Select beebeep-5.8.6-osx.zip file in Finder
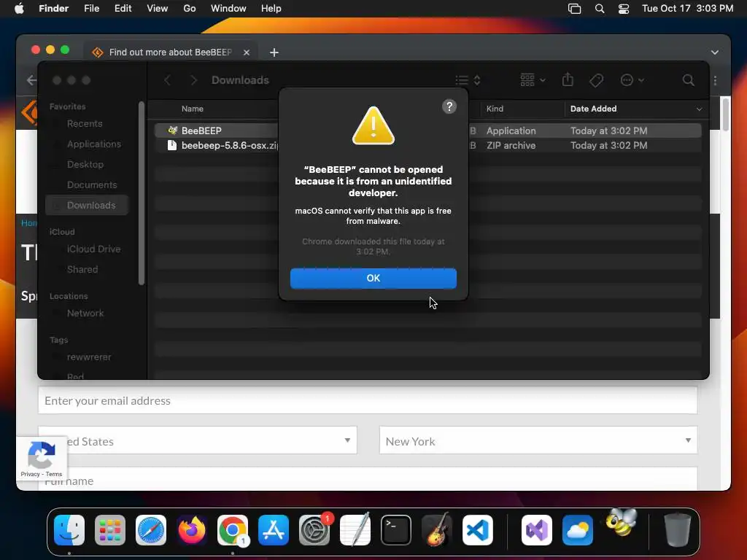Image resolution: width=747 pixels, height=560 pixels. coord(427,145)
